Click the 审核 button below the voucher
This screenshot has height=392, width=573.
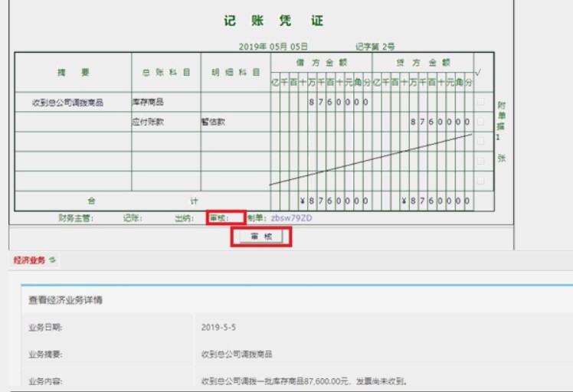tap(261, 237)
